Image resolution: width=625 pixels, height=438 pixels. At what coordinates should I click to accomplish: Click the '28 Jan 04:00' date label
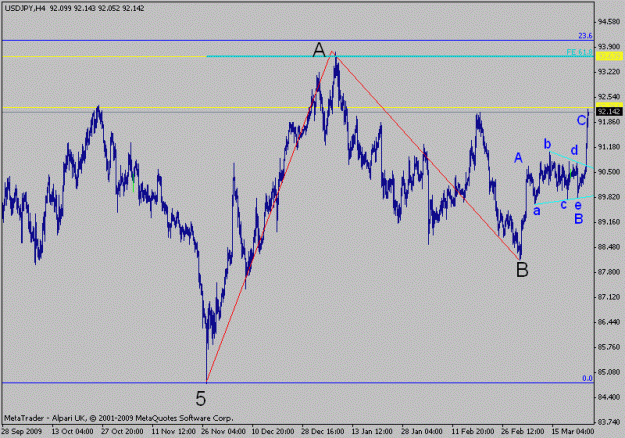422,431
